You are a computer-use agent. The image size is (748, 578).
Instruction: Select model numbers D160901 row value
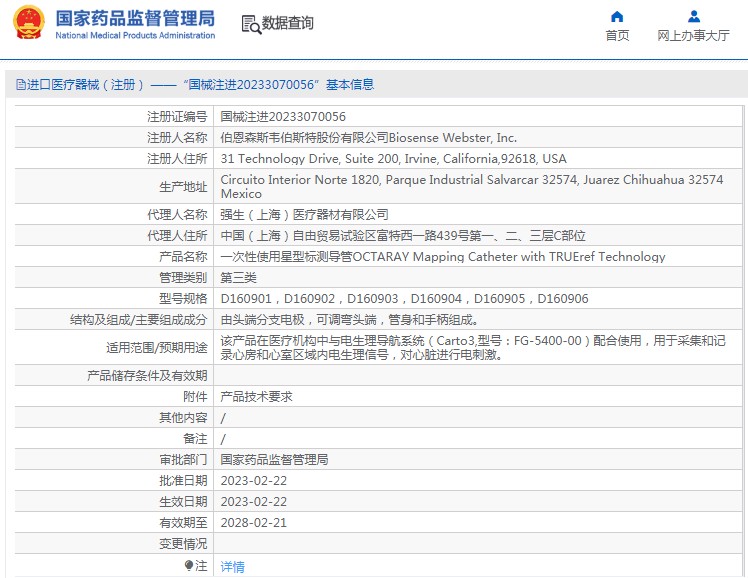(x=405, y=299)
